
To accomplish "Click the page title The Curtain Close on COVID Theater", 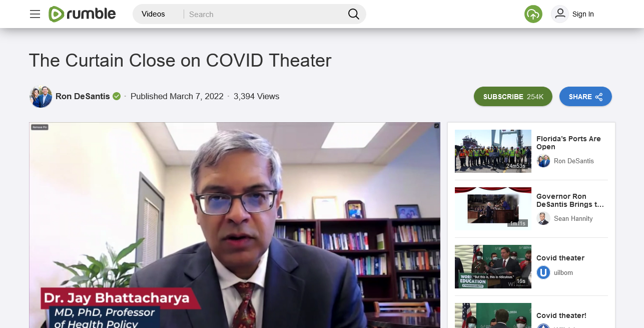I will pyautogui.click(x=180, y=61).
